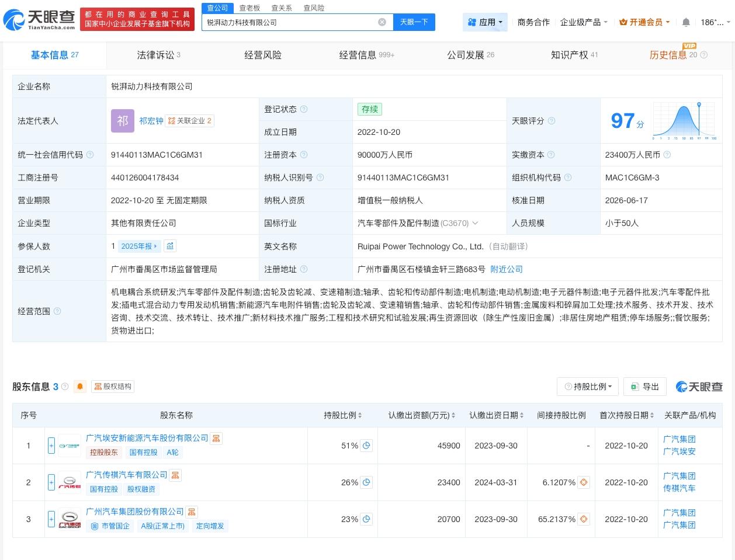Screen dimensions: 735x560
Task: Open the 法律诉讼 tab
Action: point(158,55)
